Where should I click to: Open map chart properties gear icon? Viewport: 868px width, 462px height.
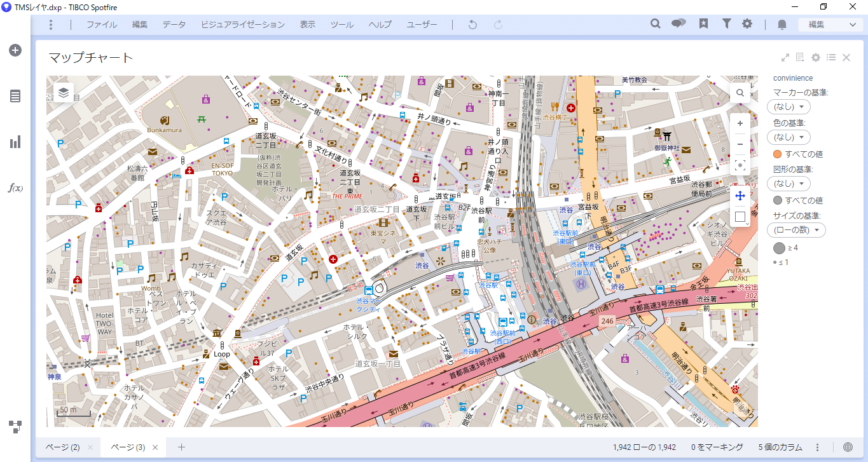(x=816, y=57)
